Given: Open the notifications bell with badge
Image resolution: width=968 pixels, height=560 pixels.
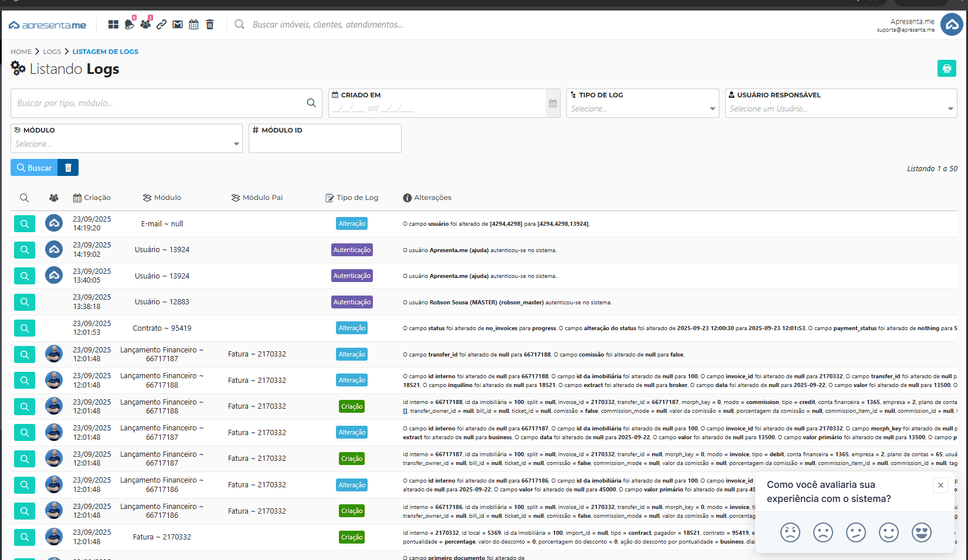Looking at the screenshot, I should coord(129,25).
